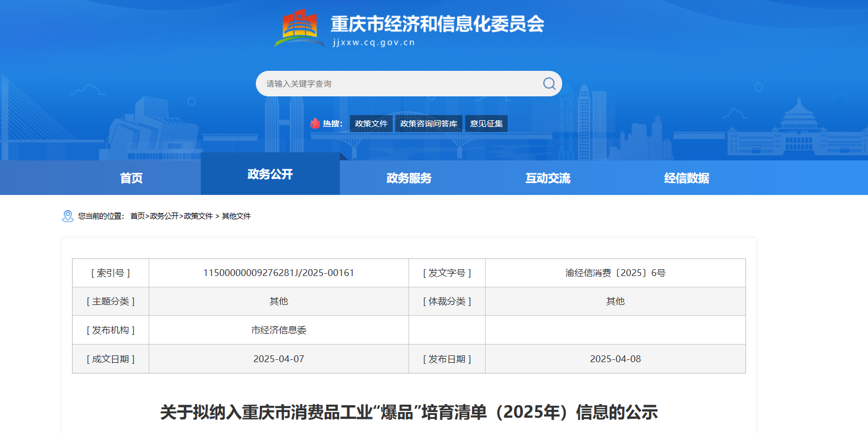Open the 政策文件 hot-search tag
This screenshot has height=433, width=868.
pyautogui.click(x=371, y=124)
